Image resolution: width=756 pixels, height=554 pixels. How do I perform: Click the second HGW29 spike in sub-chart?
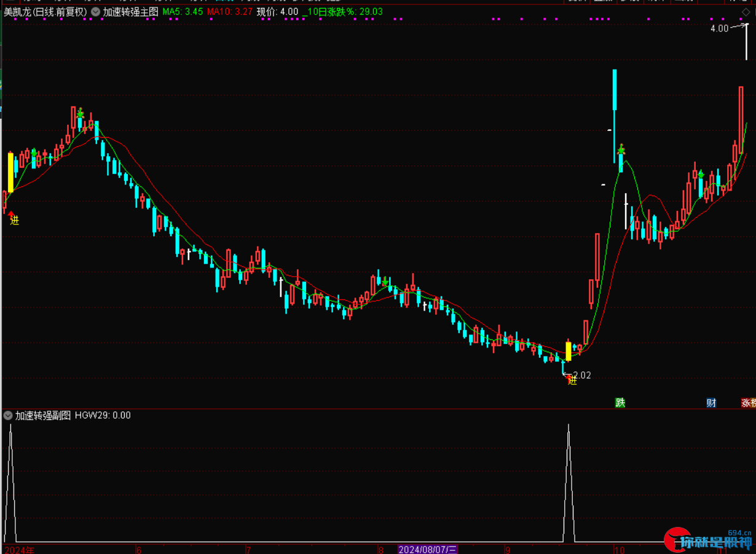coord(569,483)
